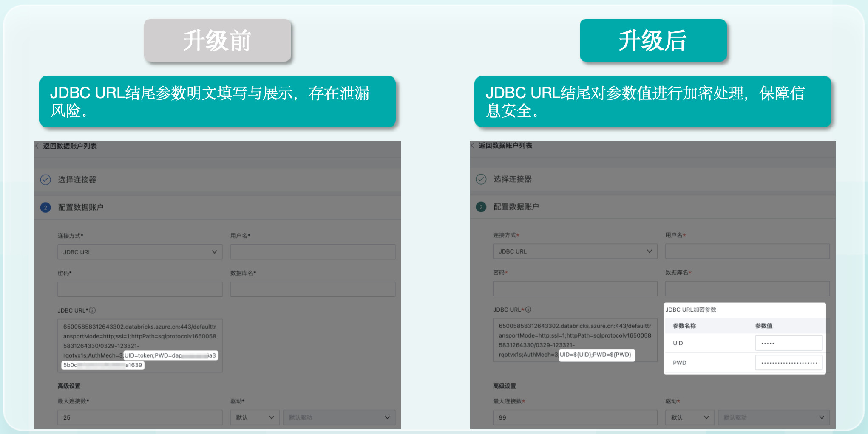The height and width of the screenshot is (434, 868).
Task: Click the PWD encrypted value field
Action: (x=788, y=363)
